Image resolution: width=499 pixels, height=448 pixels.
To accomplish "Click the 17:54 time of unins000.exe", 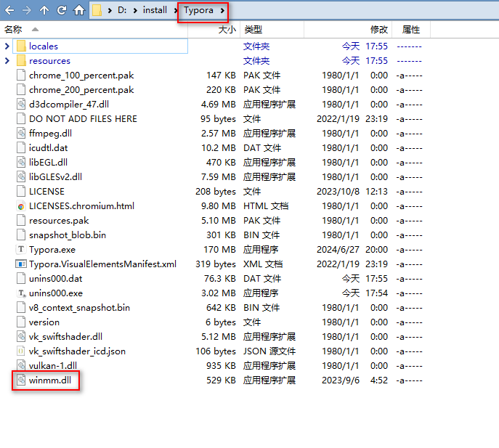I will (376, 293).
